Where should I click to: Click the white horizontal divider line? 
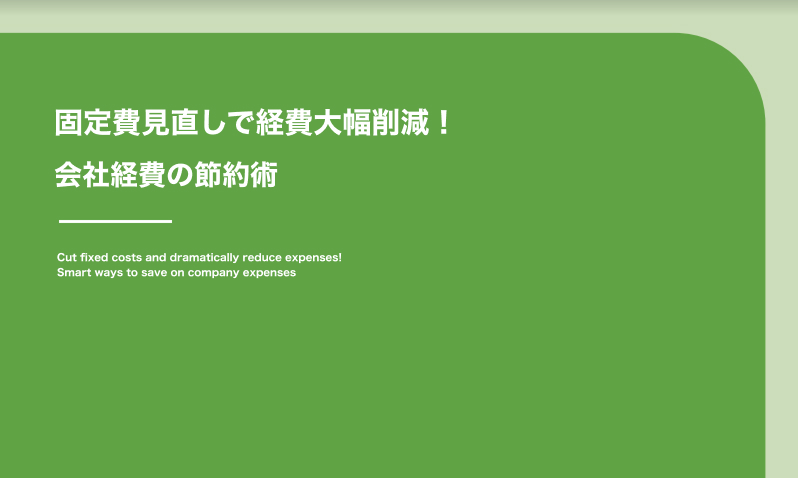point(115,221)
